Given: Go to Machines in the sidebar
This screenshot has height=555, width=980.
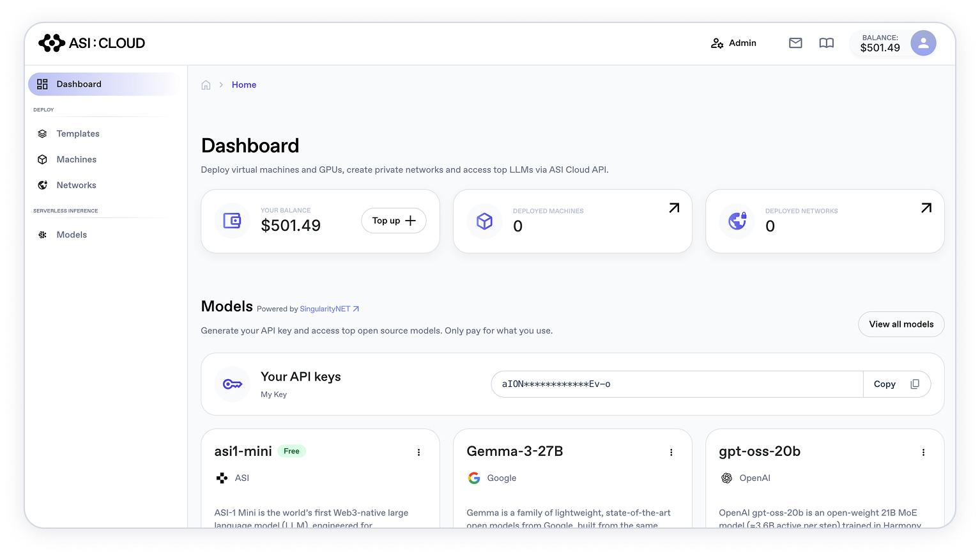Looking at the screenshot, I should pos(77,159).
